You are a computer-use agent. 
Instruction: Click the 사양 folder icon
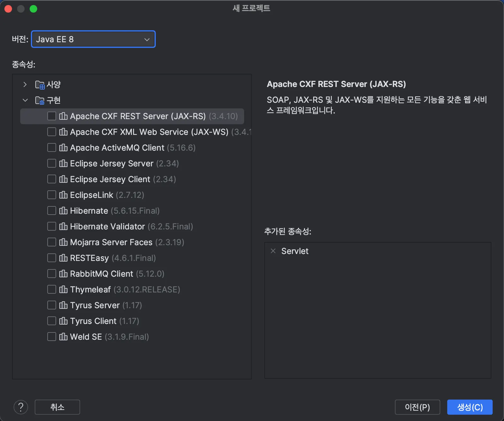[x=40, y=85]
